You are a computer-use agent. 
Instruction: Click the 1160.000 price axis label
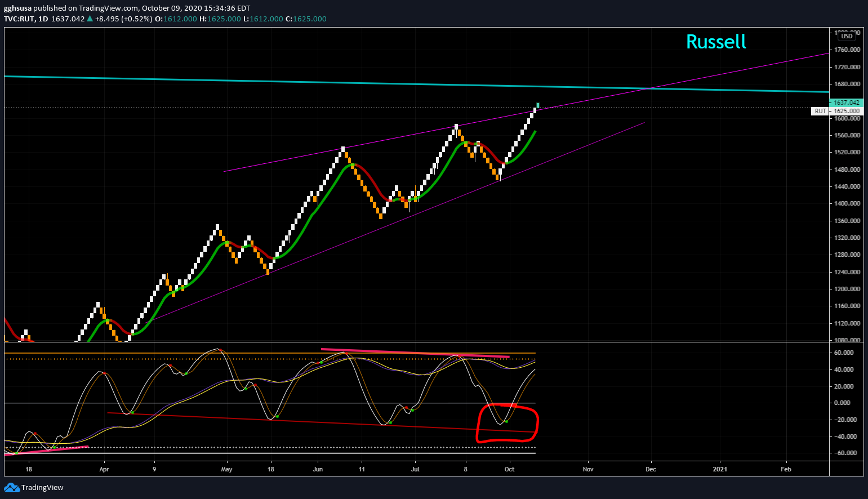pos(847,306)
